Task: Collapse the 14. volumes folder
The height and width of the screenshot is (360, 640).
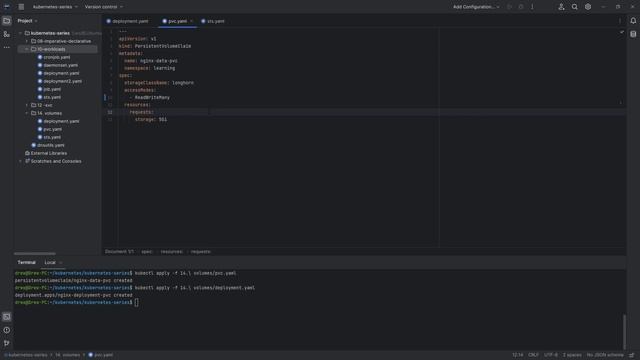Action: tap(27, 113)
